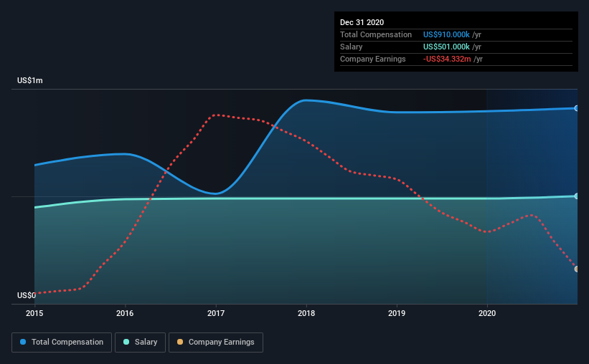Select the 2019 x-axis label
589x364 pixels.
(397, 313)
